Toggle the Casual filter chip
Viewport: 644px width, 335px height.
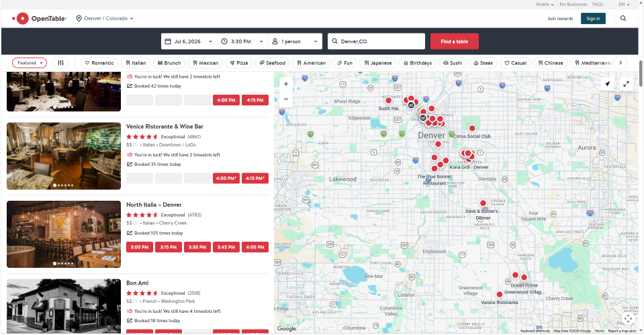(x=515, y=63)
